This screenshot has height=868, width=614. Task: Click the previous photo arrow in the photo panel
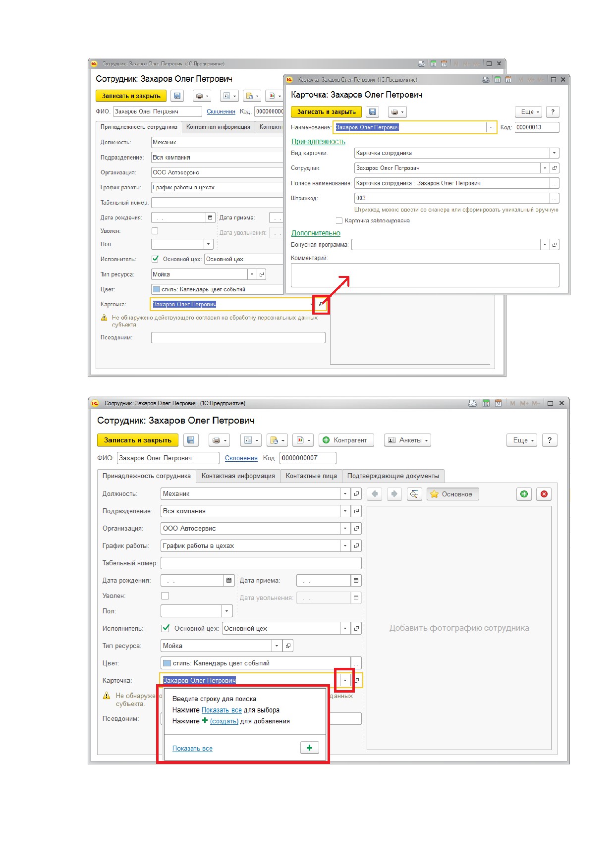pyautogui.click(x=375, y=494)
